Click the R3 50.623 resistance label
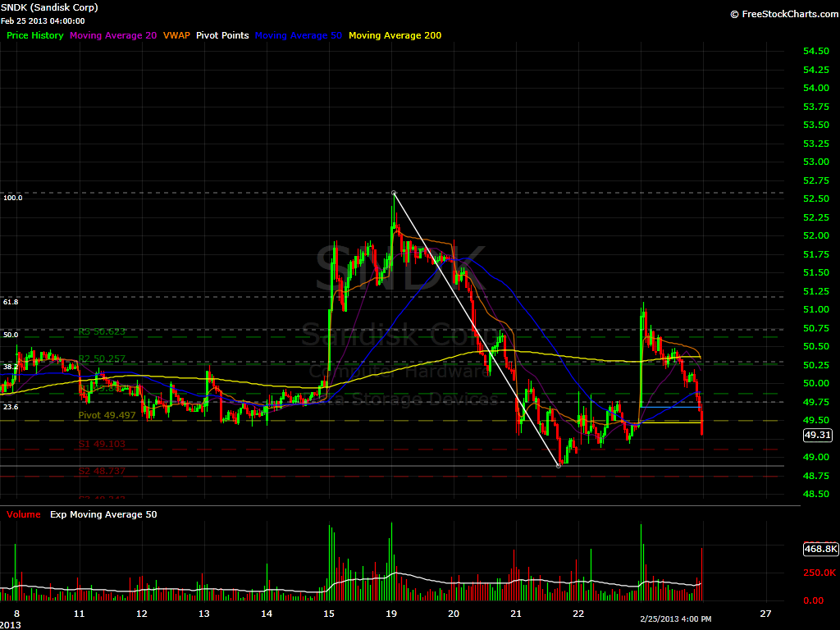 [x=102, y=332]
